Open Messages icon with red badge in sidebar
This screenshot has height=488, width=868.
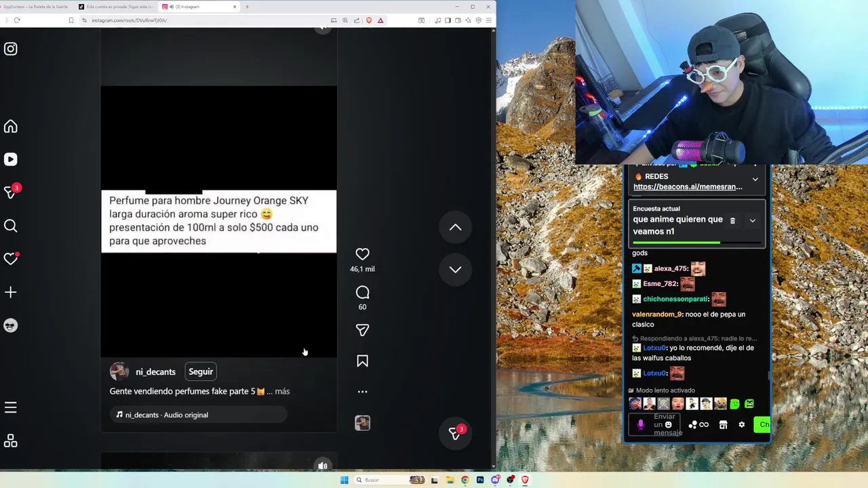coord(12,192)
